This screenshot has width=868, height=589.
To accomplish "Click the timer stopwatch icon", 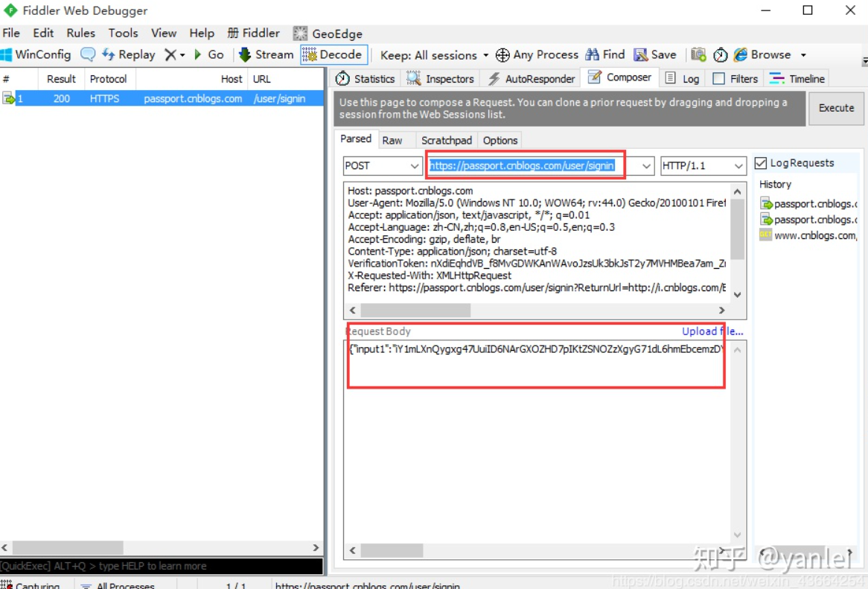I will [720, 55].
